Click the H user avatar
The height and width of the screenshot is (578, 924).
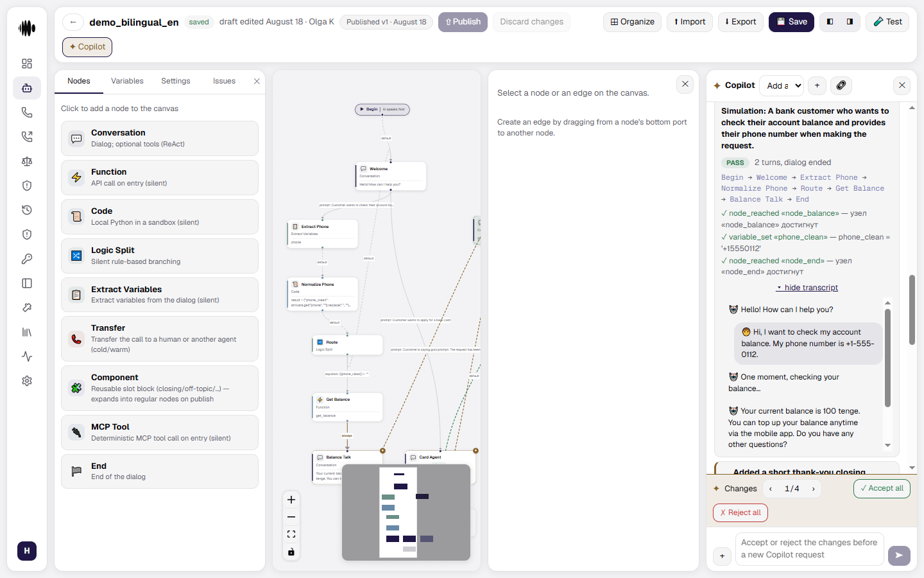[x=27, y=550]
